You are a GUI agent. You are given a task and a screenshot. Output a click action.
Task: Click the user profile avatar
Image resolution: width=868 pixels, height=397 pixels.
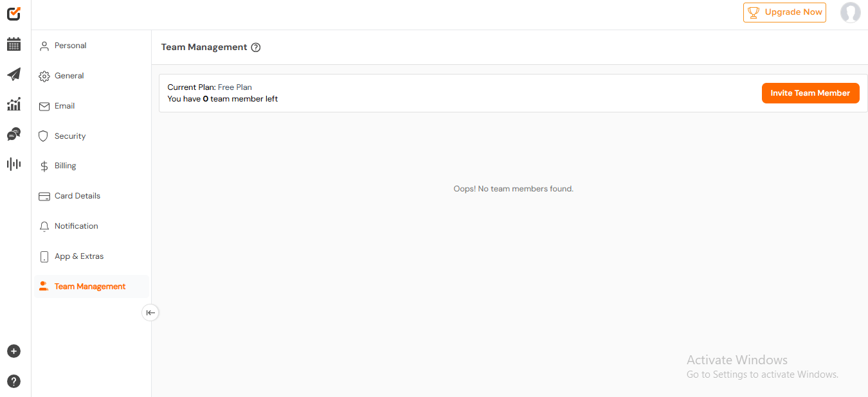(851, 12)
